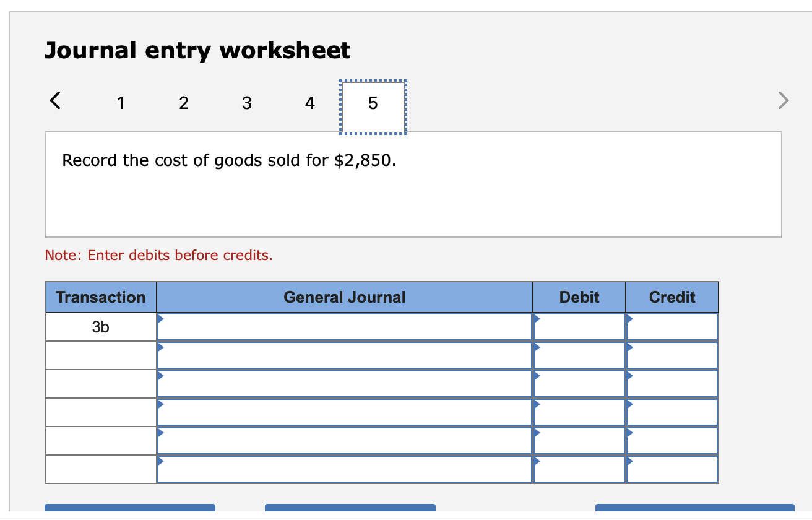Expand the account list in the second journal row
The height and width of the screenshot is (520, 812).
344,355
